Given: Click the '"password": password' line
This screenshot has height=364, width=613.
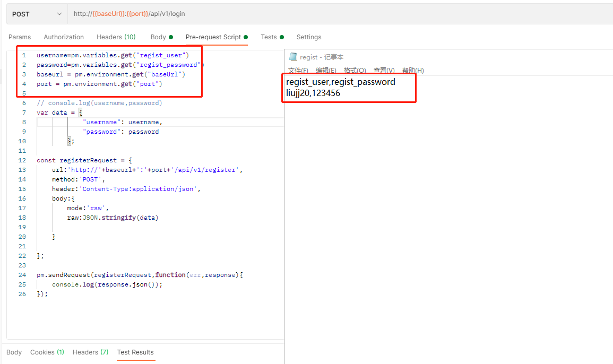Looking at the screenshot, I should [x=121, y=132].
